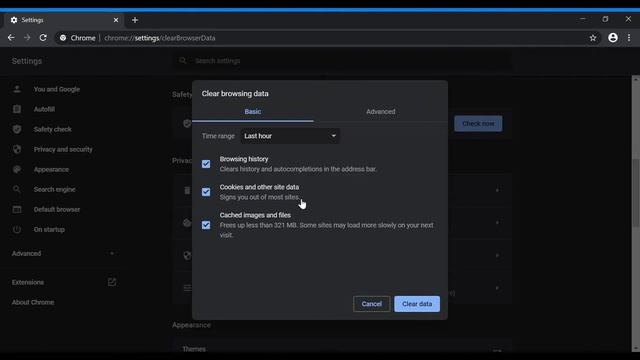Viewport: 640px width, 360px height.
Task: Open Search engine settings
Action: tap(55, 189)
